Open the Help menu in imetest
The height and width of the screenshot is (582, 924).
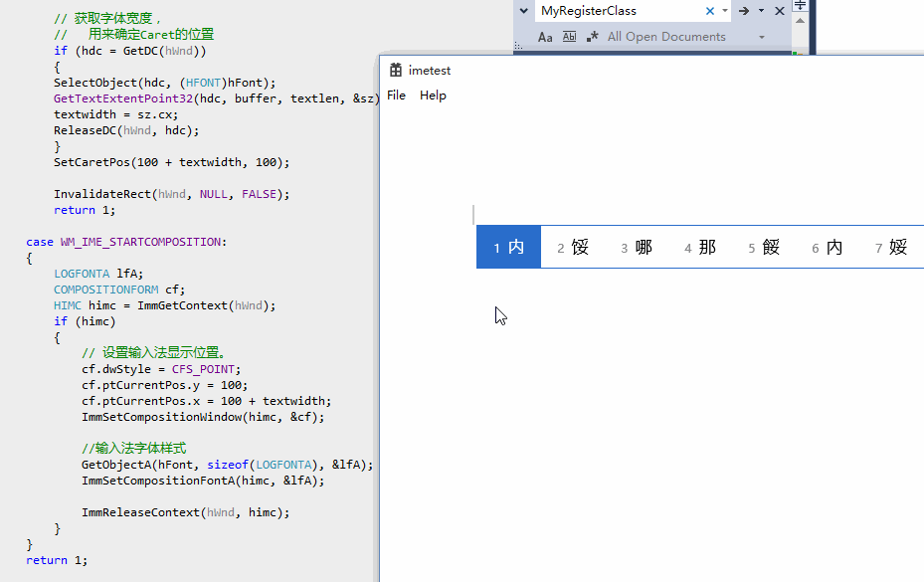(x=433, y=96)
